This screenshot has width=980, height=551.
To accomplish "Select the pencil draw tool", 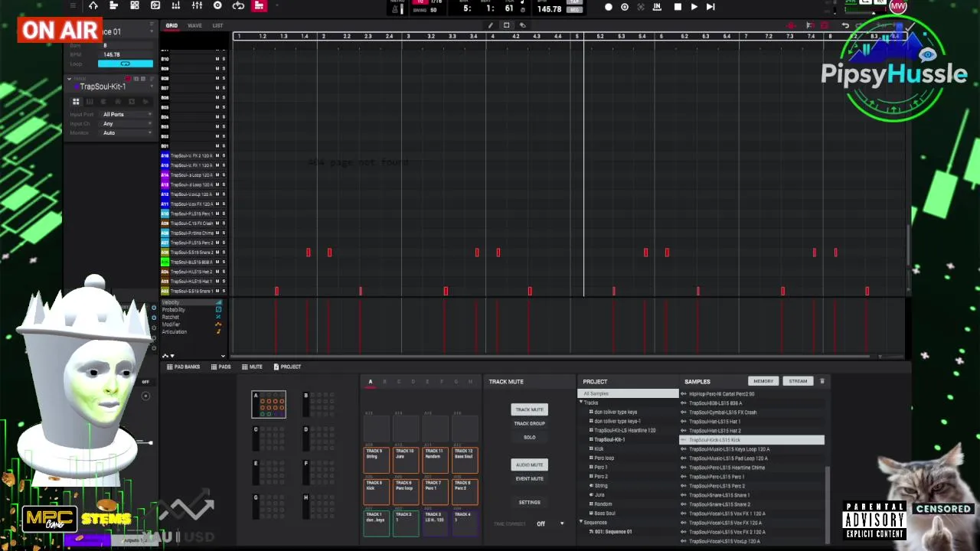I will tap(491, 25).
